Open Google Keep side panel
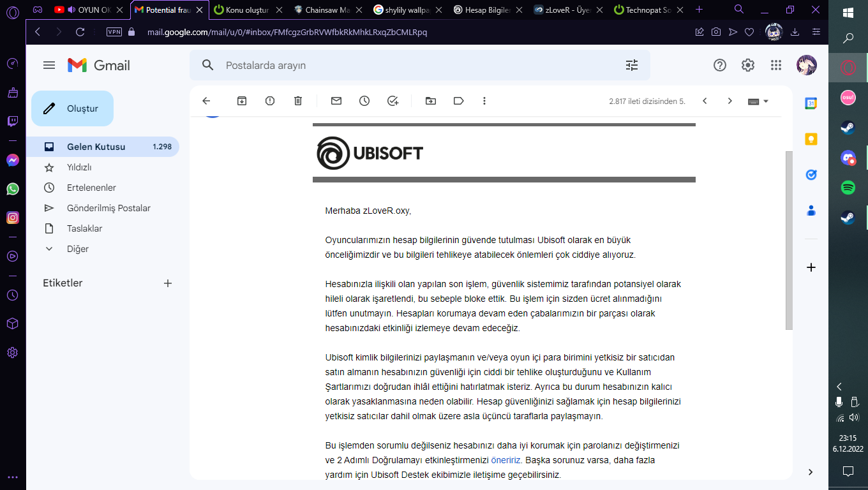This screenshot has width=868, height=490. coord(811,139)
